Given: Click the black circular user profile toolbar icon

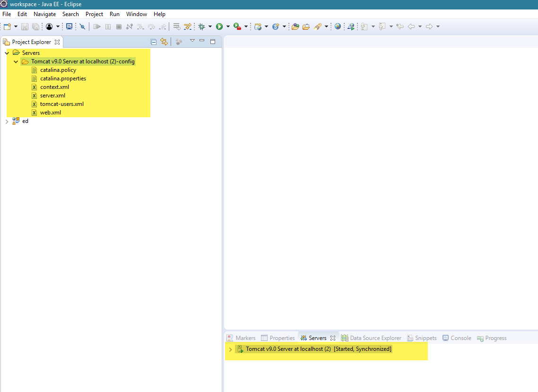Looking at the screenshot, I should pos(50,26).
